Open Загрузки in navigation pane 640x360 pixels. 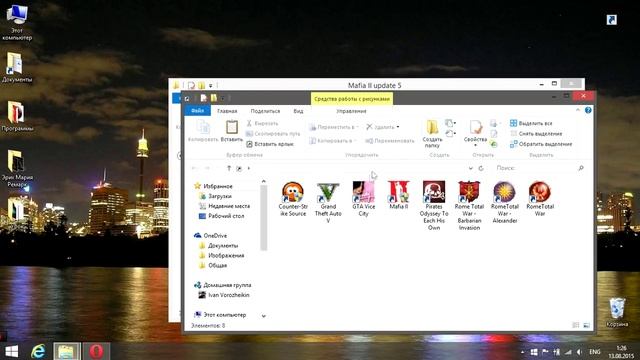point(216,196)
